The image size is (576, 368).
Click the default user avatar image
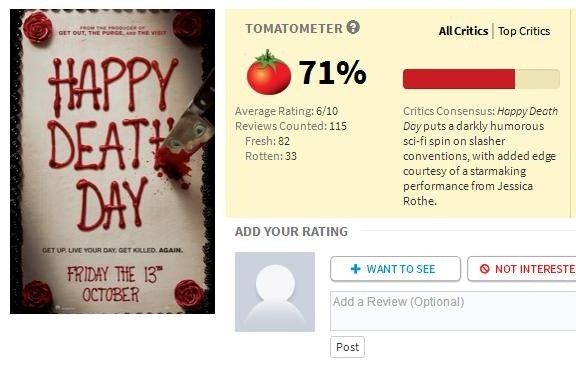click(275, 292)
